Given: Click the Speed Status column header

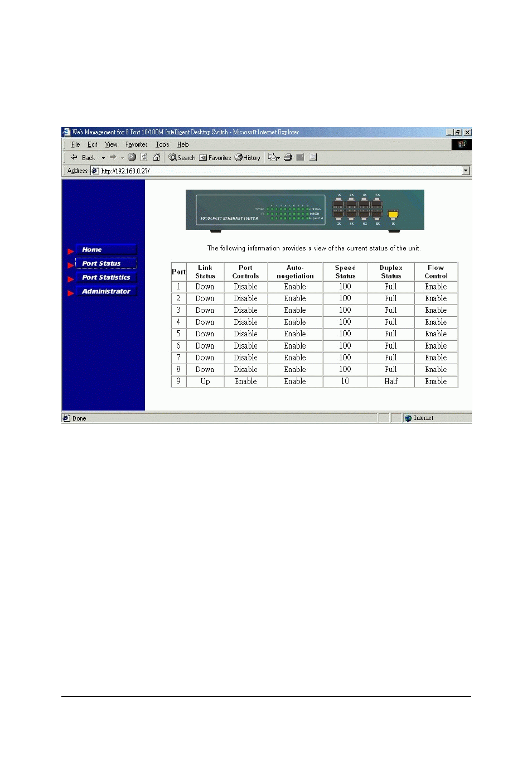Looking at the screenshot, I should [345, 272].
